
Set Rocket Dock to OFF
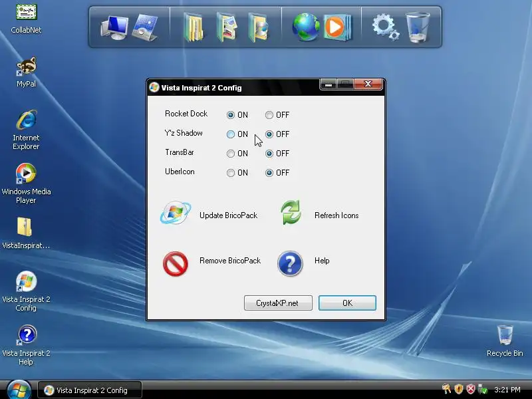tap(269, 115)
